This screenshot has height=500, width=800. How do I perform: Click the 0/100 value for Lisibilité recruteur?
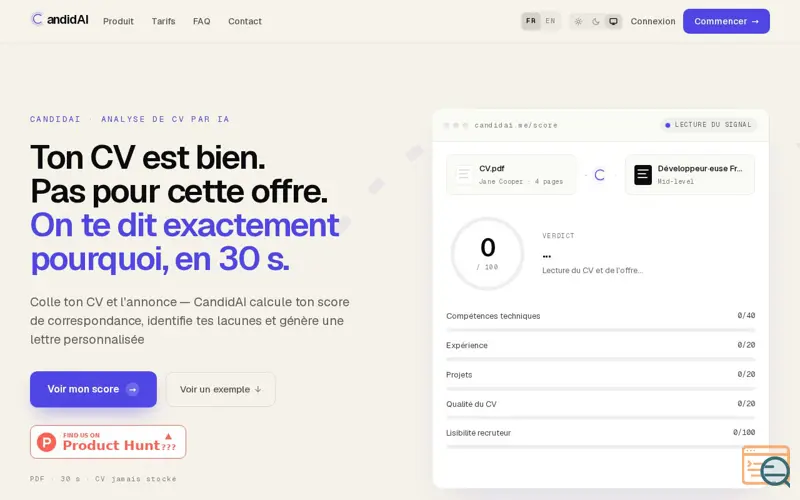744,432
